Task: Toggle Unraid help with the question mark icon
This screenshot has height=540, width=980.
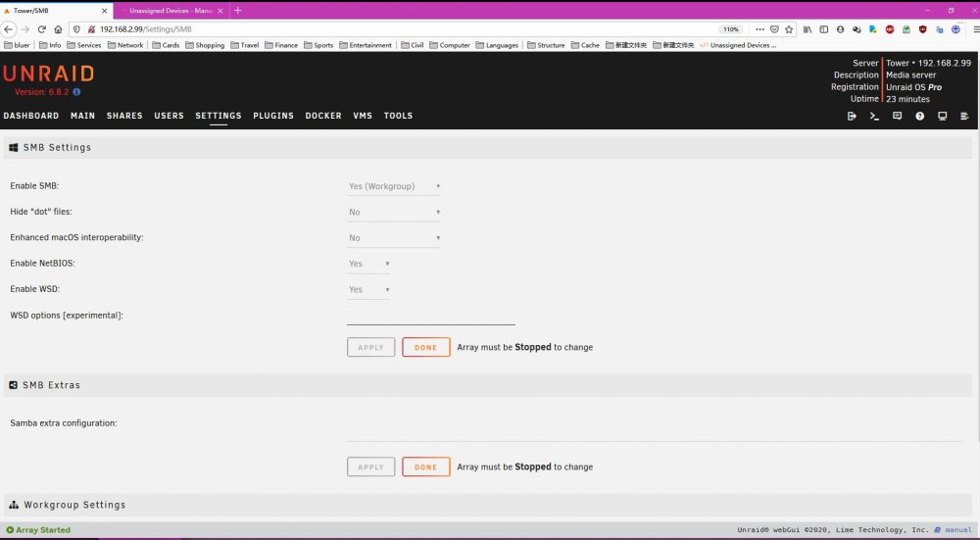Action: (x=919, y=117)
